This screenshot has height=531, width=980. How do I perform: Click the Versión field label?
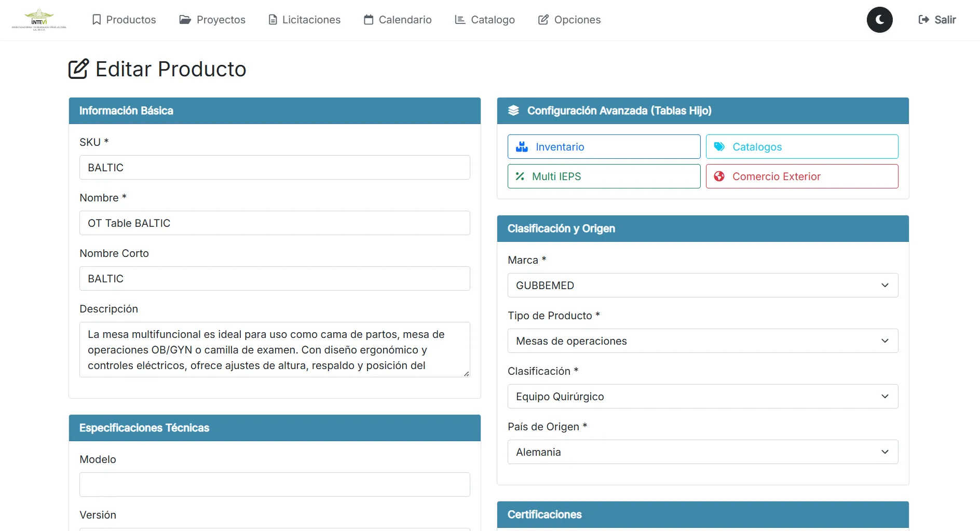click(x=98, y=515)
